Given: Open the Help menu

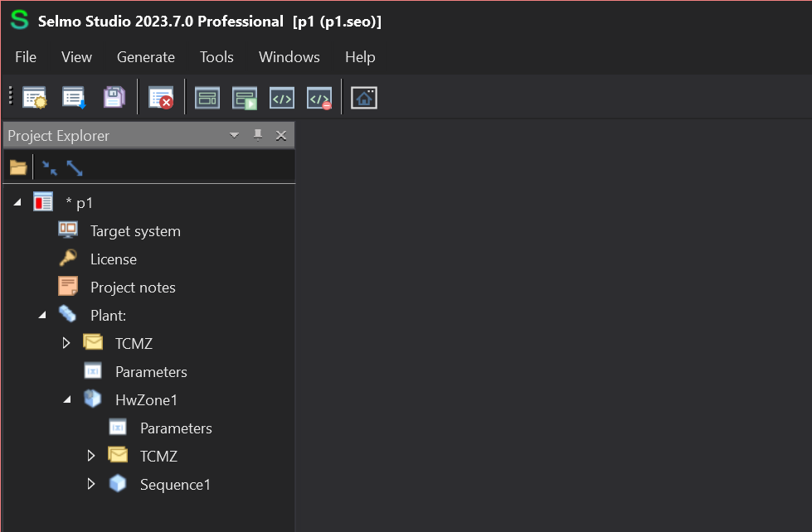Looking at the screenshot, I should 361,57.
